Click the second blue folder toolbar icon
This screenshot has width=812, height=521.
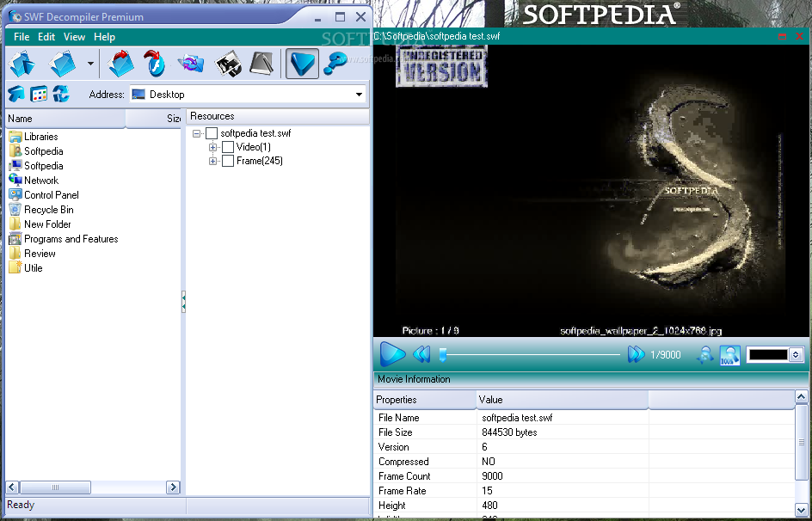tap(63, 63)
